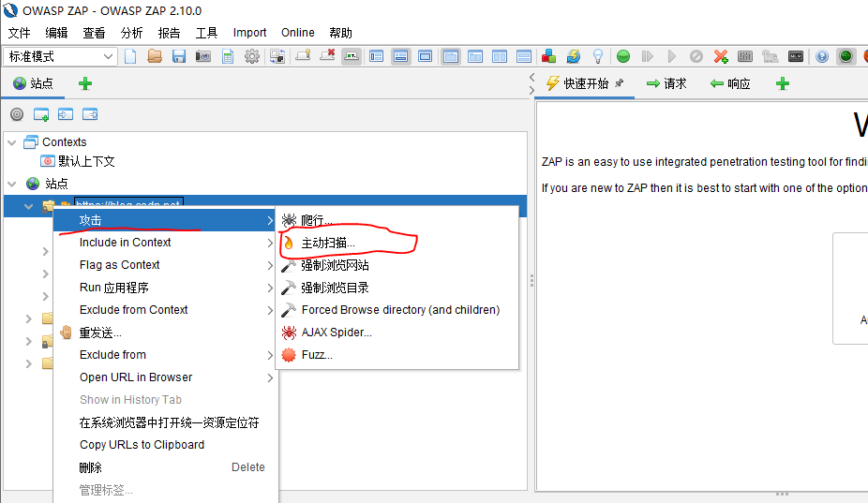Select Expand Information tab layout button

click(x=401, y=56)
